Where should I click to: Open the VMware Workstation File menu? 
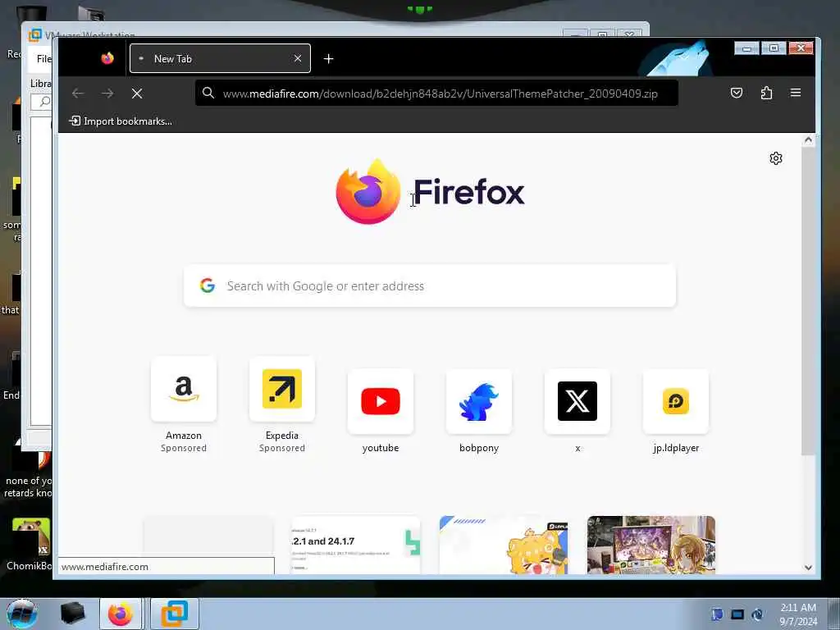click(x=44, y=59)
